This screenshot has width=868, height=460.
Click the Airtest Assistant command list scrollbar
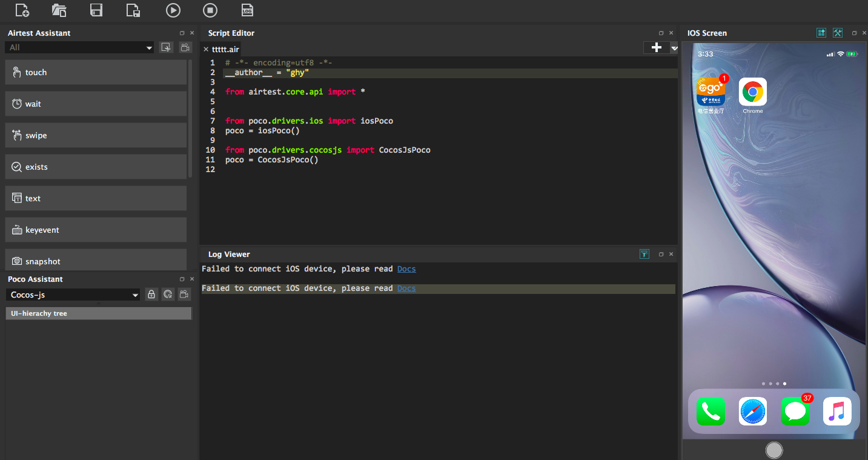click(190, 118)
